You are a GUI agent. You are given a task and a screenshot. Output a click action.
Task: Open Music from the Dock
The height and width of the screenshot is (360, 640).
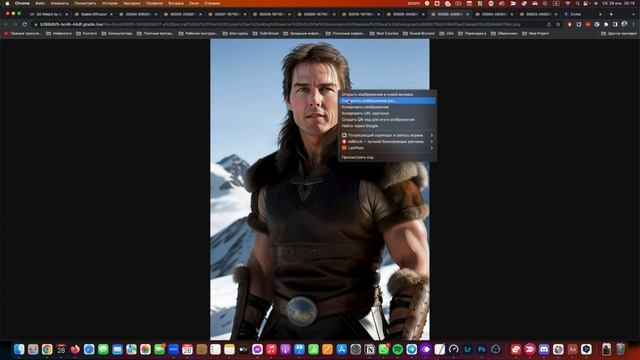(271, 349)
